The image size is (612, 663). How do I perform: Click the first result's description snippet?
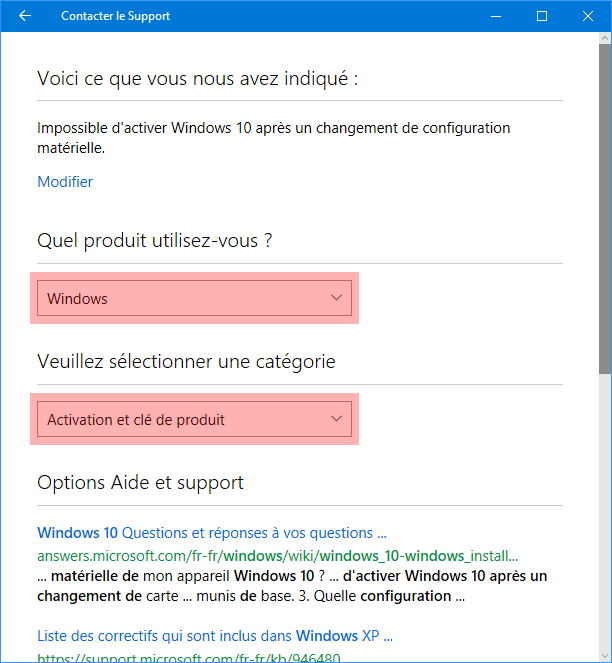tap(292, 586)
